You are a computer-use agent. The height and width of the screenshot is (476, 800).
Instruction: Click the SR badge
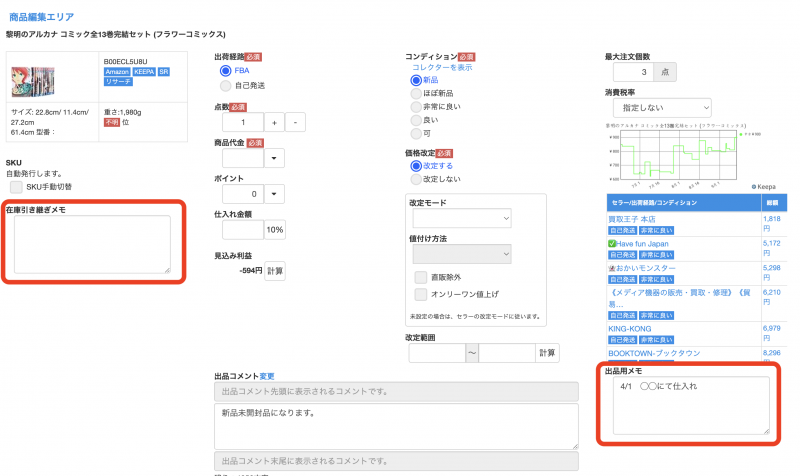pos(163,72)
